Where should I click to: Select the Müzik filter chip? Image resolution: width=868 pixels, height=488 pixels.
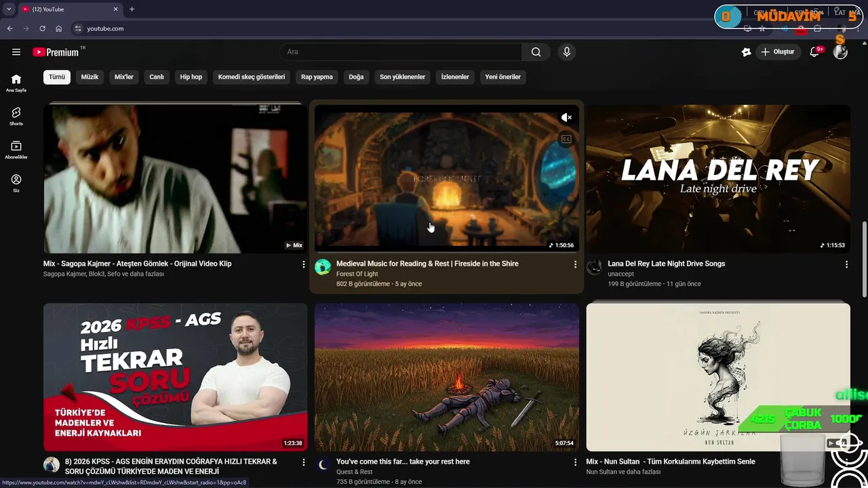coord(90,77)
